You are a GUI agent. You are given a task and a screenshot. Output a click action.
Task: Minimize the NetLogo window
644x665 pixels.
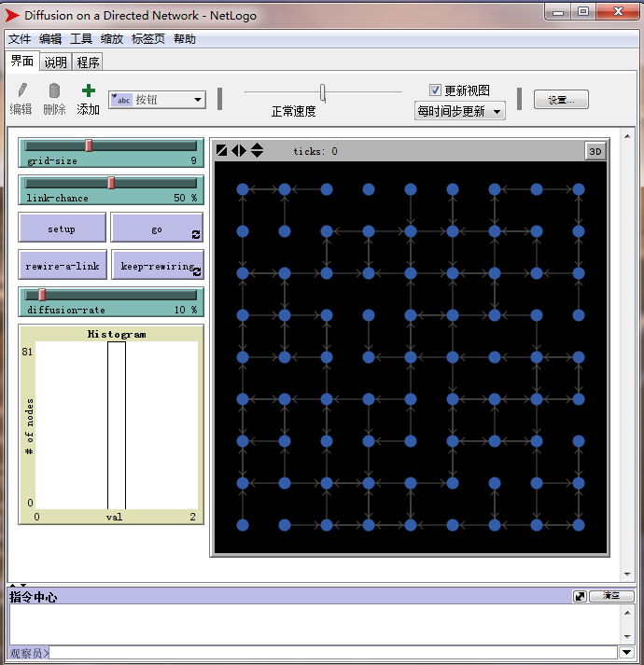click(x=558, y=12)
